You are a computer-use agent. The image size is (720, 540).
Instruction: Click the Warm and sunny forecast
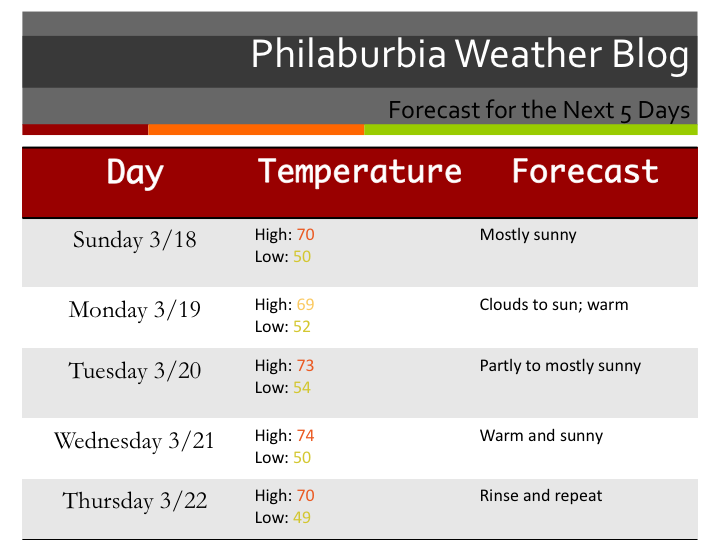point(541,436)
